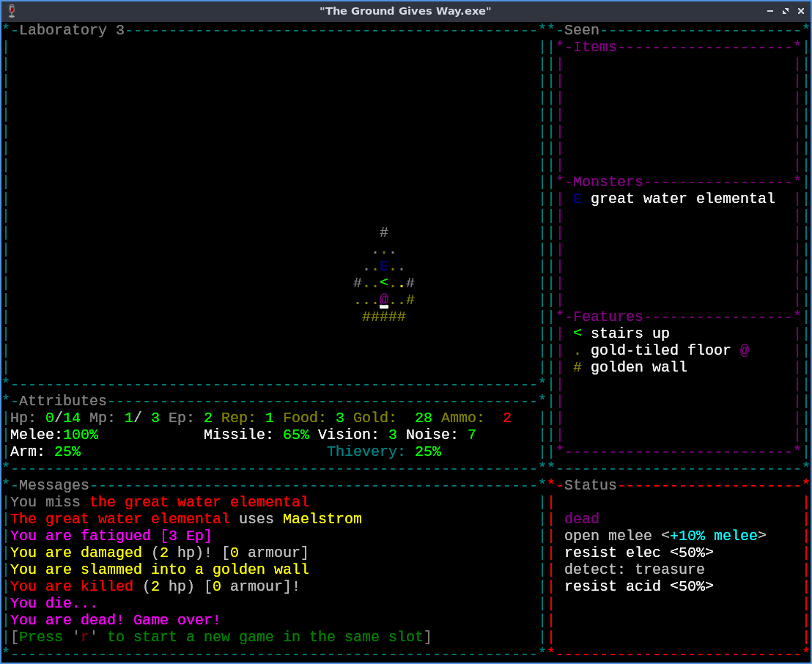This screenshot has width=812, height=664.
Task: Click the 'Food: 3' attribute
Action: (x=314, y=418)
